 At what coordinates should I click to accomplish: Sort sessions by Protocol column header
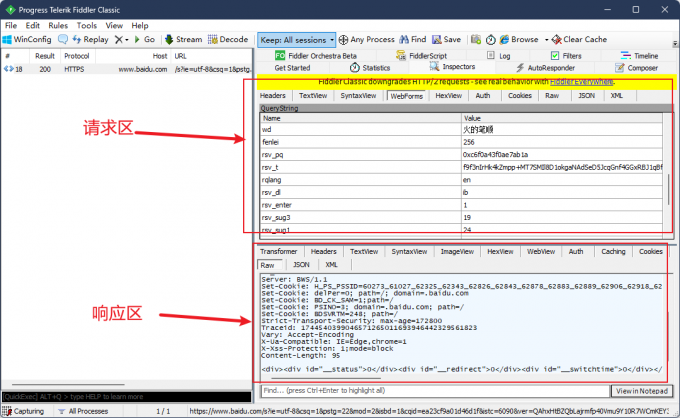click(77, 56)
